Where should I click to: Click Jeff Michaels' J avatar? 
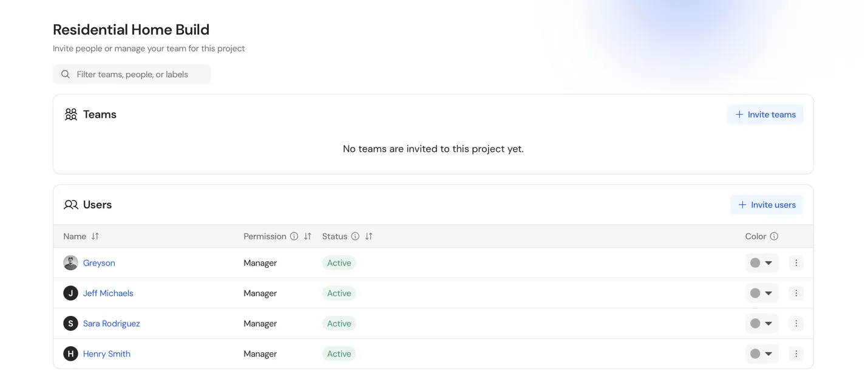pos(71,293)
